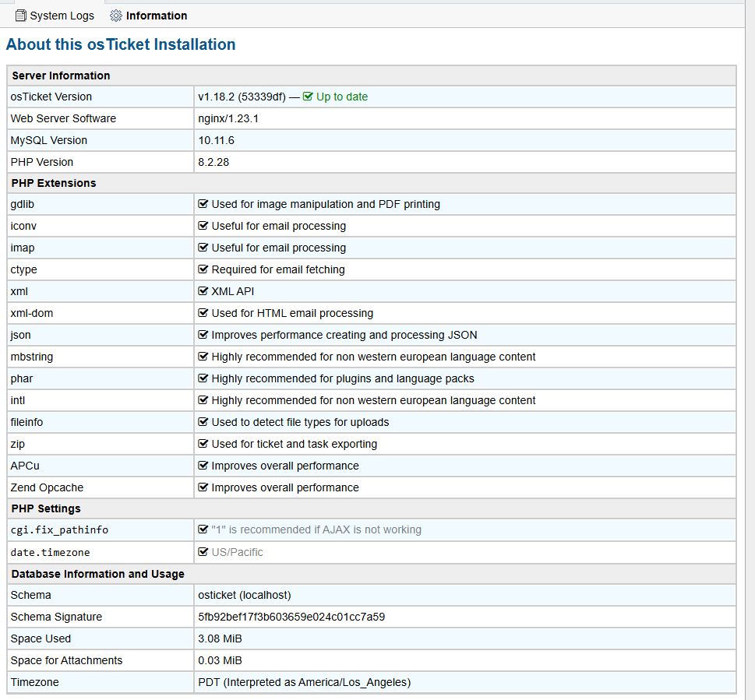Click the check icon in json row
The image size is (755, 700).
point(203,335)
